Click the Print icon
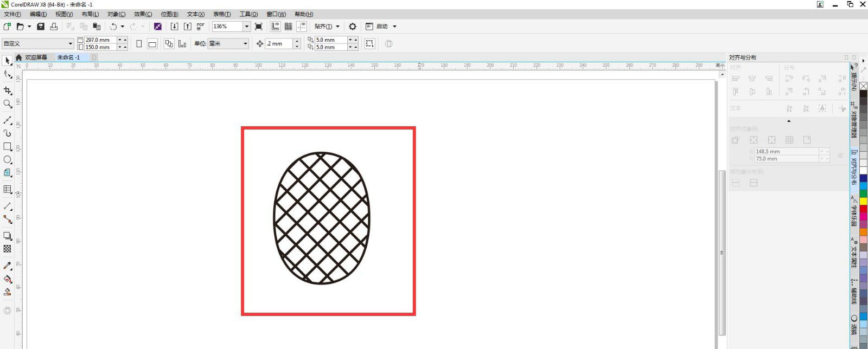The width and height of the screenshot is (868, 349). click(x=54, y=26)
